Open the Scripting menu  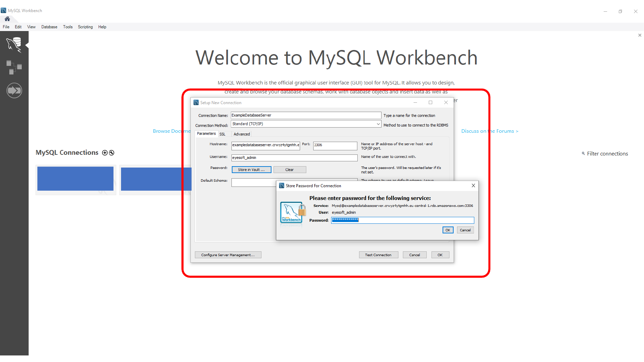(85, 27)
